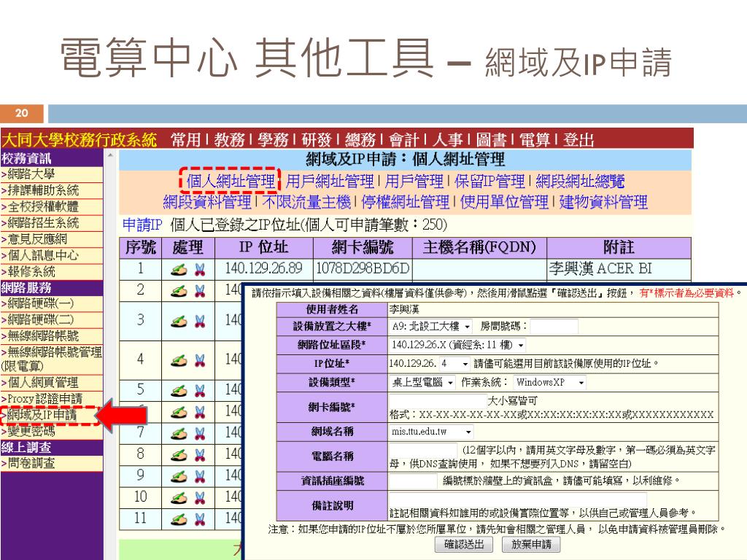The image size is (747, 560).
Task: Open the 個人網址管理 link
Action: pos(231,182)
